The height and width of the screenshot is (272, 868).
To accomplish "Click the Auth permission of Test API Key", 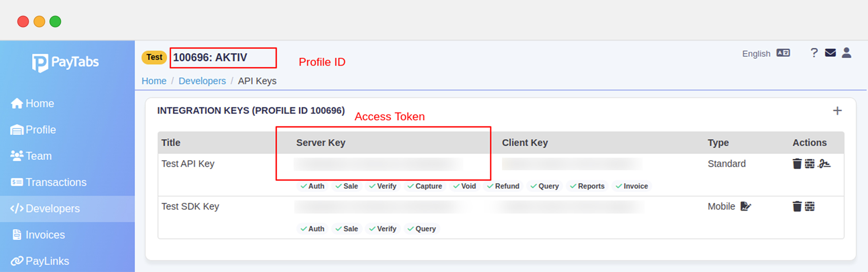I will (312, 186).
